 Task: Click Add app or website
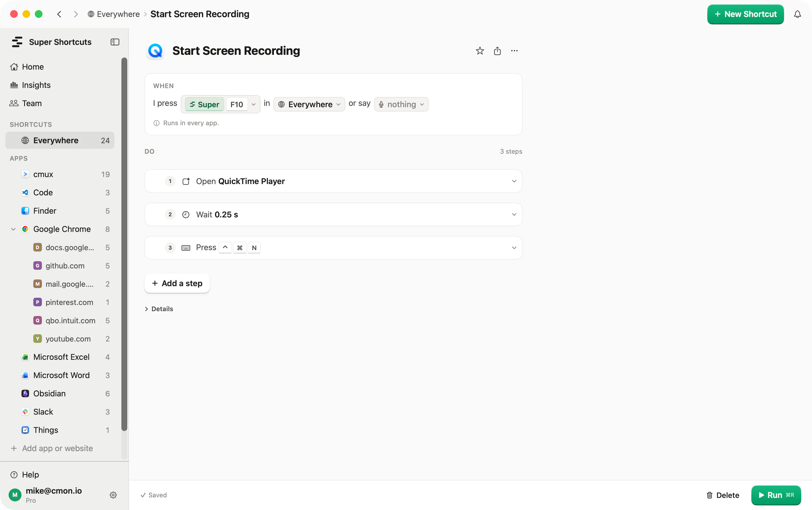tap(52, 448)
